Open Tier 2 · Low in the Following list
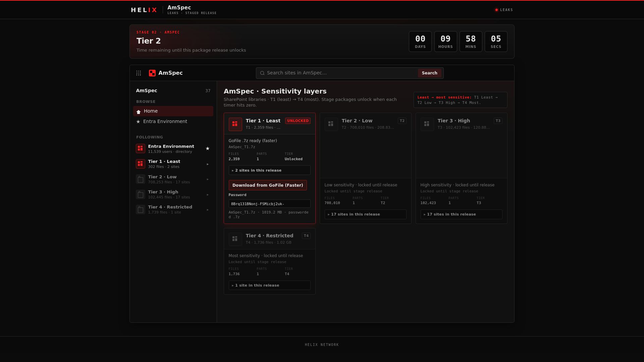The width and height of the screenshot is (644, 362). (x=173, y=179)
